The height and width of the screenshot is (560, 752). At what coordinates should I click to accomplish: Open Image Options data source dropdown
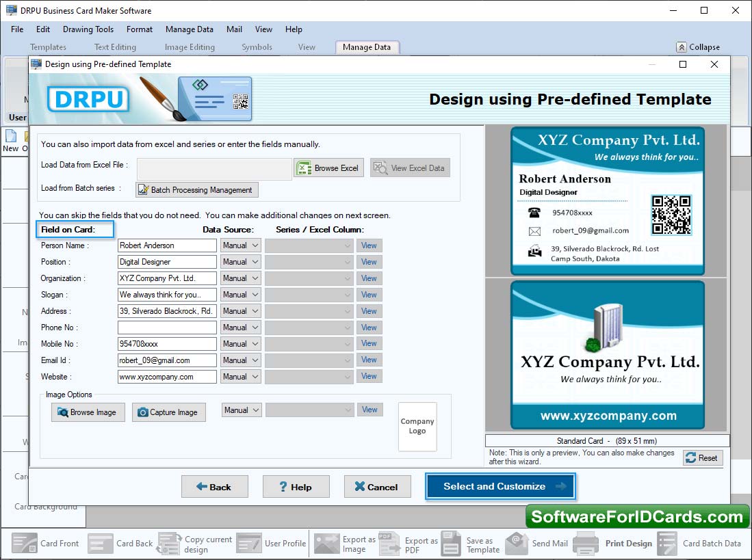(242, 410)
